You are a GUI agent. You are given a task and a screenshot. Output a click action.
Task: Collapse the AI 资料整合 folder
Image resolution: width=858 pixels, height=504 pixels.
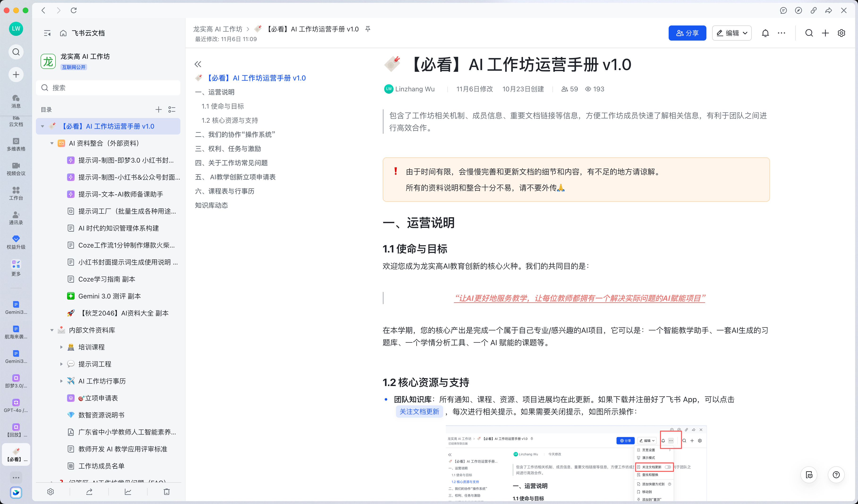tap(52, 143)
